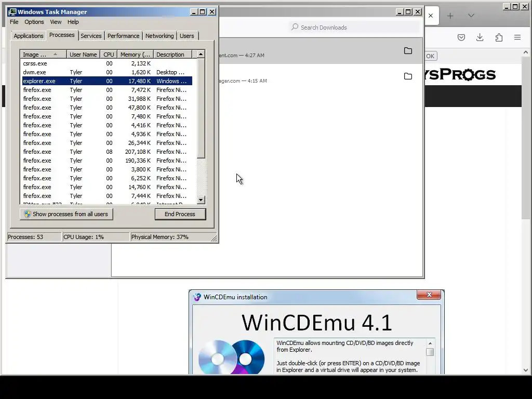Viewport: 532px width, 399px height.
Task: Open the Firefox Downloads panel icon
Action: tap(480, 37)
